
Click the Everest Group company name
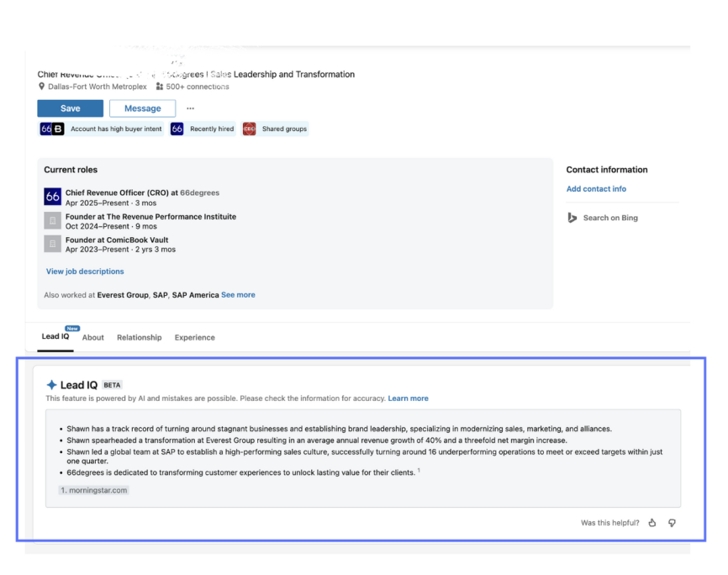123,295
